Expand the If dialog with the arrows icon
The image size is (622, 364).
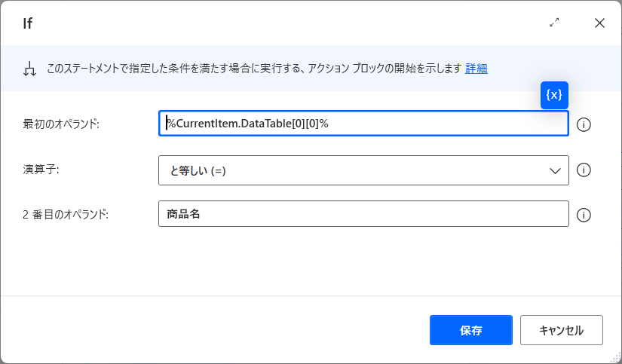[554, 23]
